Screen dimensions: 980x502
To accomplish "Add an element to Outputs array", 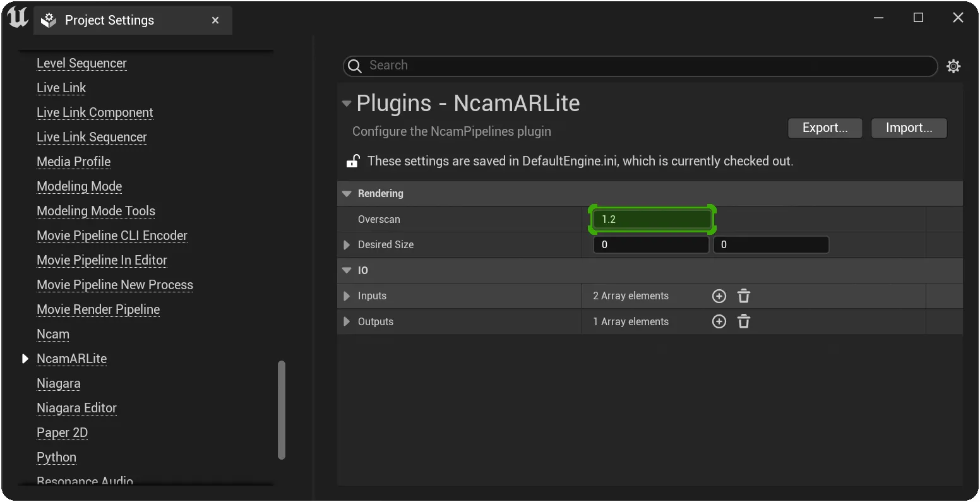I will [719, 322].
